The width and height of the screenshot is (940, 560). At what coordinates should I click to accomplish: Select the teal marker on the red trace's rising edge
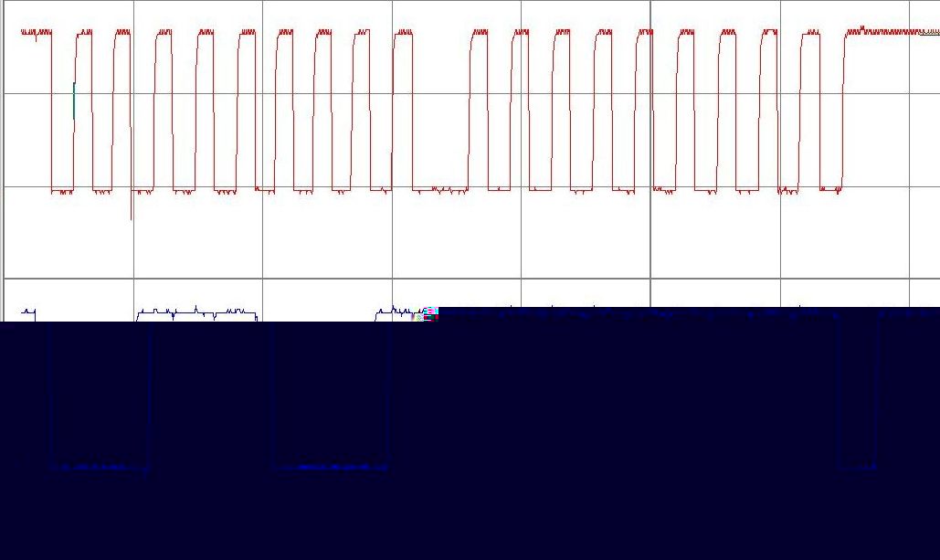coord(74,100)
